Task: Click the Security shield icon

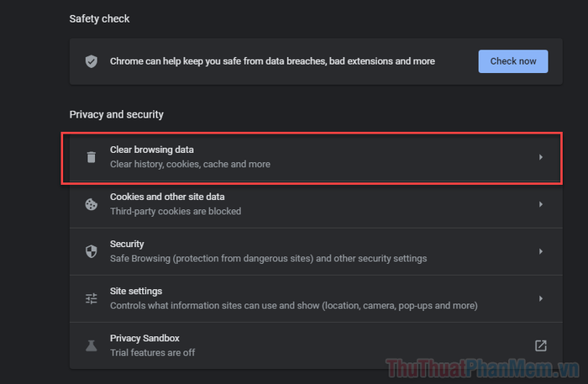Action: 91,251
